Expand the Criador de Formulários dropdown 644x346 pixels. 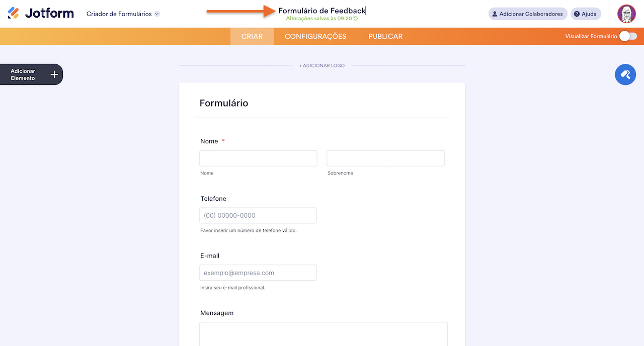tap(157, 14)
